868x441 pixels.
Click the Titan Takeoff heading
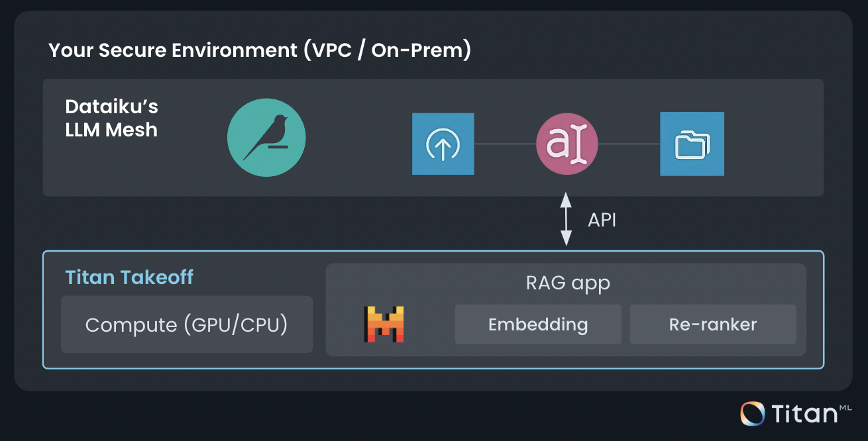(129, 277)
